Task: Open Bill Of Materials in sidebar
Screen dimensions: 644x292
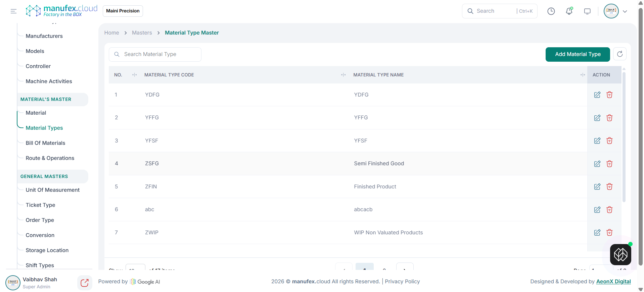Action: [45, 143]
